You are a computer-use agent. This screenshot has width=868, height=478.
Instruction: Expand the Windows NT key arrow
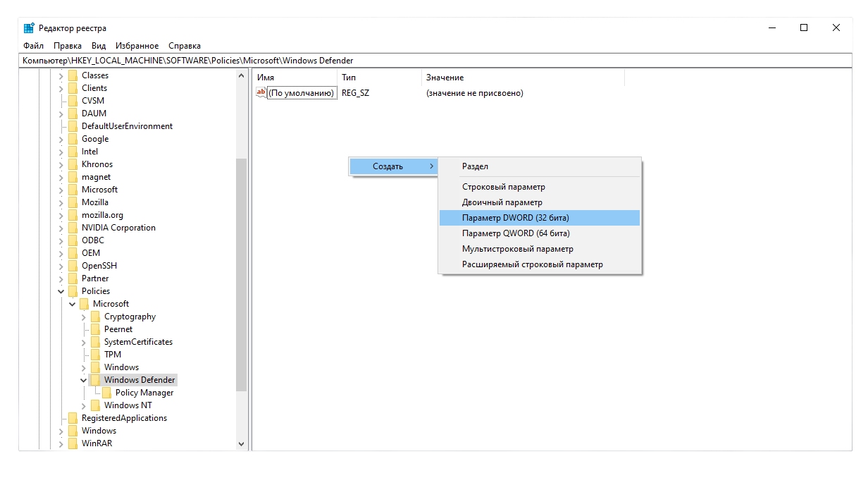(x=84, y=405)
